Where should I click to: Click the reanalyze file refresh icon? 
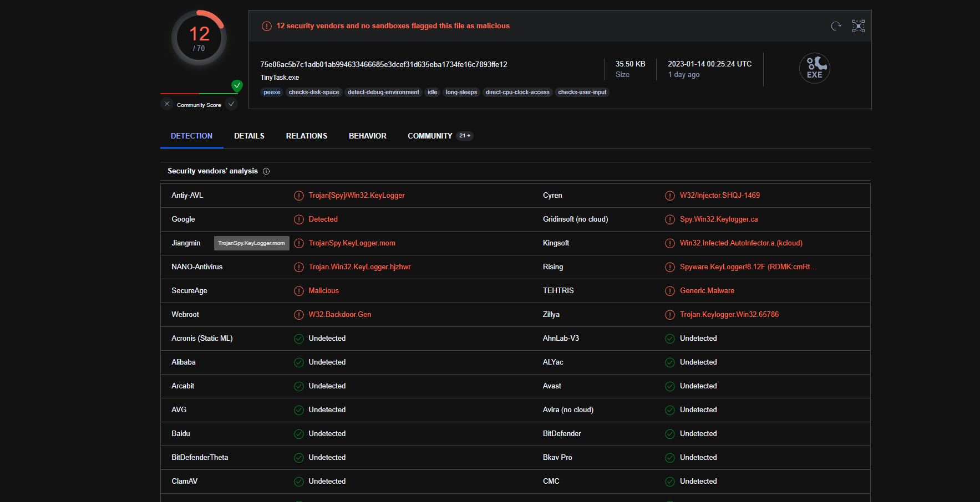click(x=836, y=26)
